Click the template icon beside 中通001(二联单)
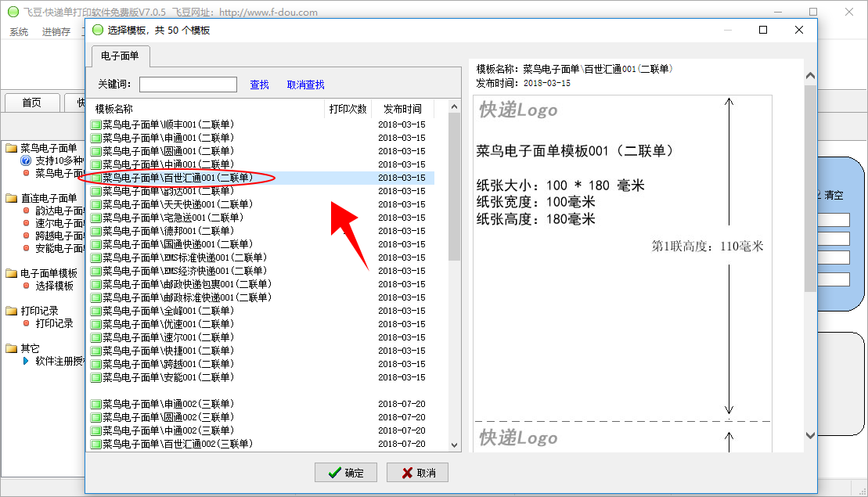The height and width of the screenshot is (497, 868). point(95,165)
